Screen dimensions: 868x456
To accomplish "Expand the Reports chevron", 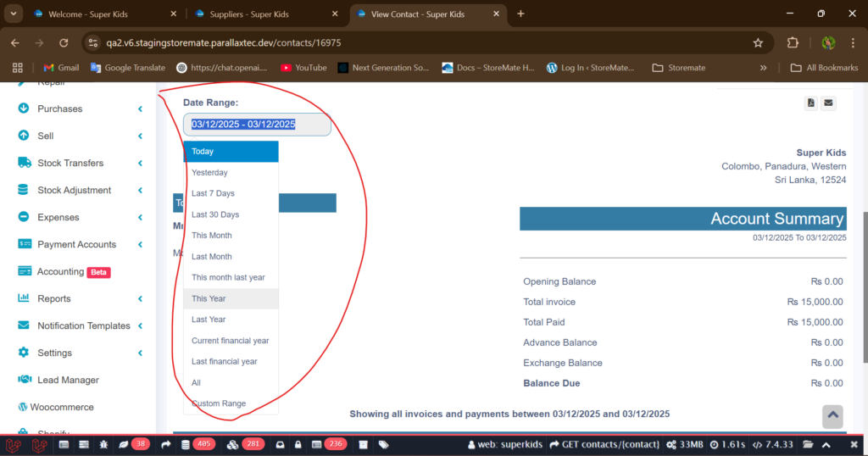I will coord(140,299).
